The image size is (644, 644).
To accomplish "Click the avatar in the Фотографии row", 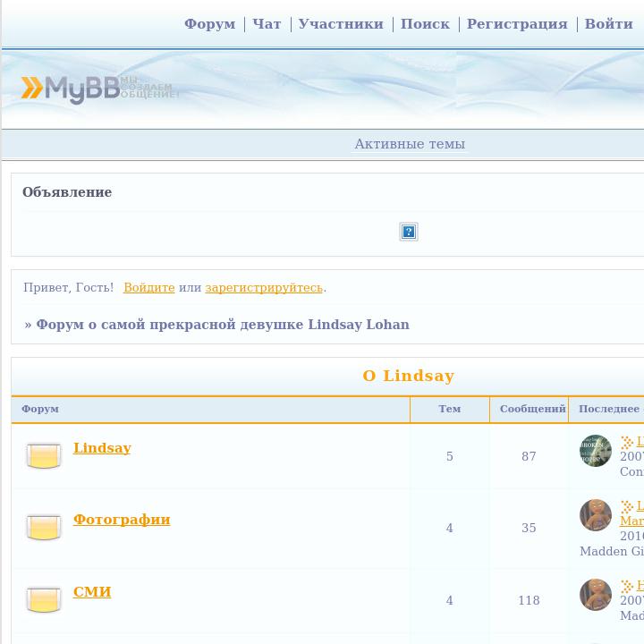I will [596, 514].
